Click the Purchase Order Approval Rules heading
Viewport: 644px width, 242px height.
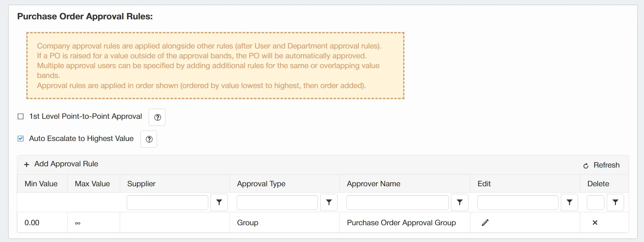pyautogui.click(x=85, y=16)
